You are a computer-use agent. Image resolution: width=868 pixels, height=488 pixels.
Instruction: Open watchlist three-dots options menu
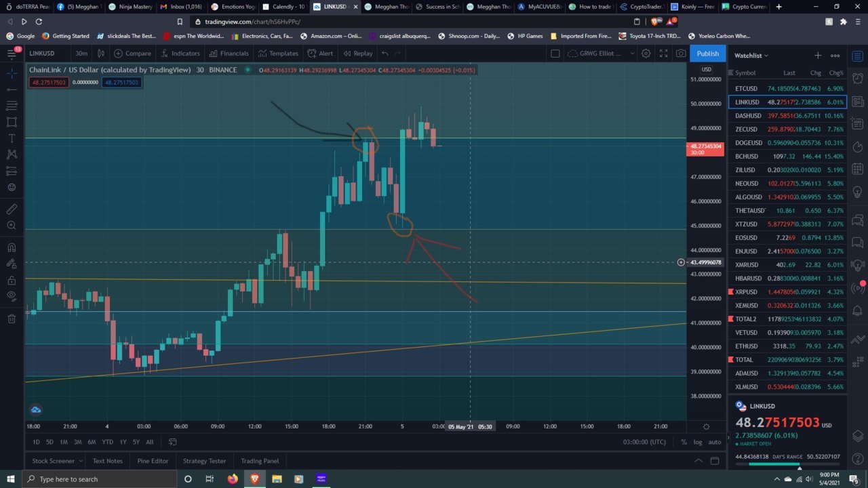(835, 56)
